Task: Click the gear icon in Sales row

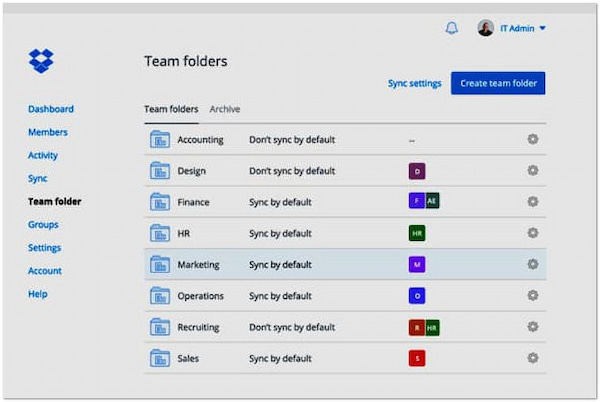Action: (x=533, y=358)
